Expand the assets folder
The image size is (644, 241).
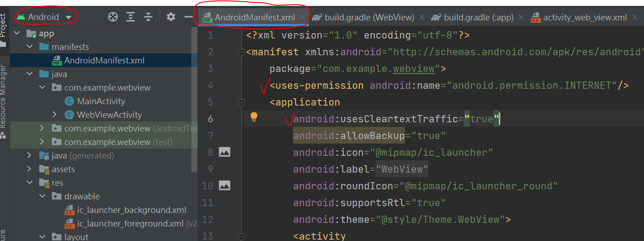[30, 169]
